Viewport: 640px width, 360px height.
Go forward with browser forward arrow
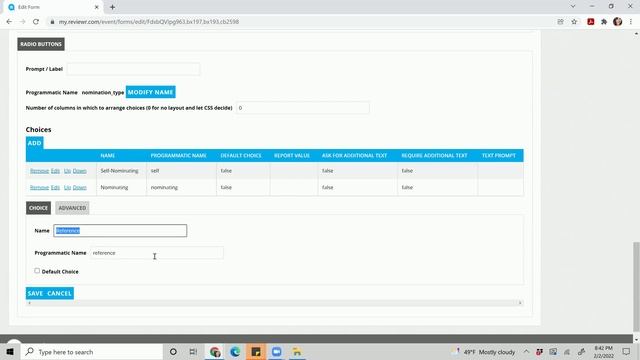[x=22, y=22]
